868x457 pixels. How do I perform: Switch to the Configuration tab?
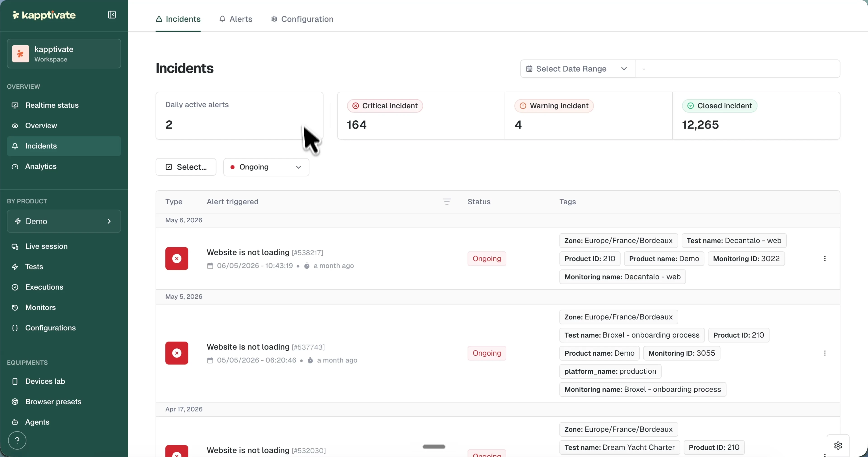coord(302,19)
